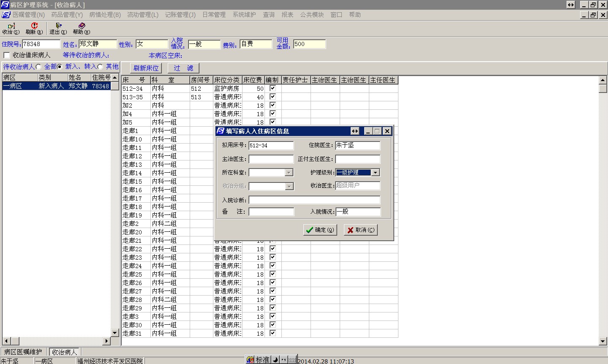Screen dimensions: 608x364
Task: Expand the 所在科室 dropdown
Action: tap(289, 173)
